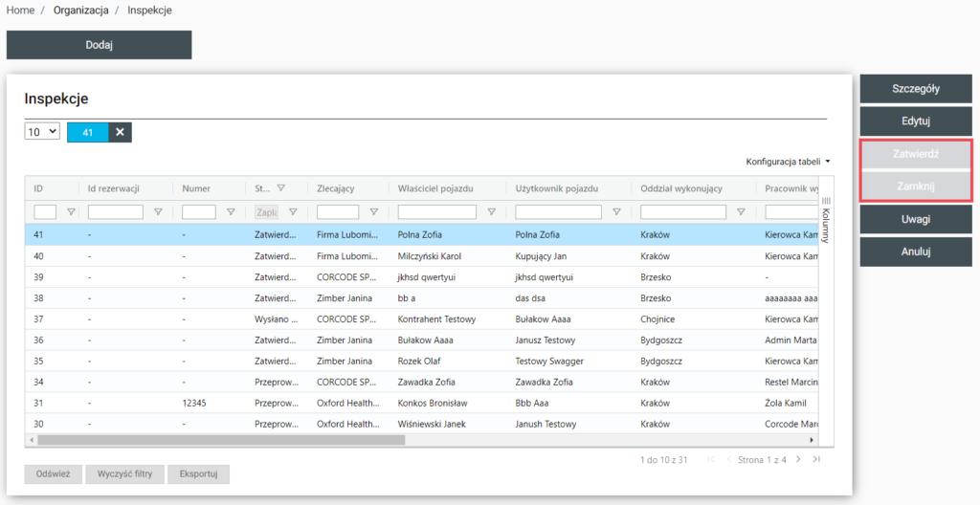Open Szczegóły for the selected inspection
980x505 pixels.
(915, 89)
